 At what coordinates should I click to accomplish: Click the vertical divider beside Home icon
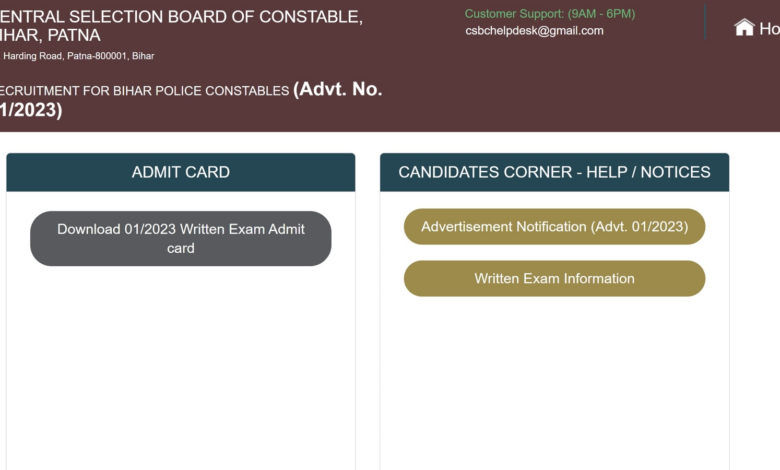[x=705, y=22]
